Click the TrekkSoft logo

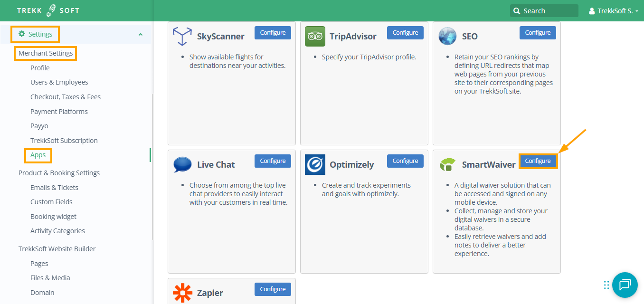click(48, 10)
